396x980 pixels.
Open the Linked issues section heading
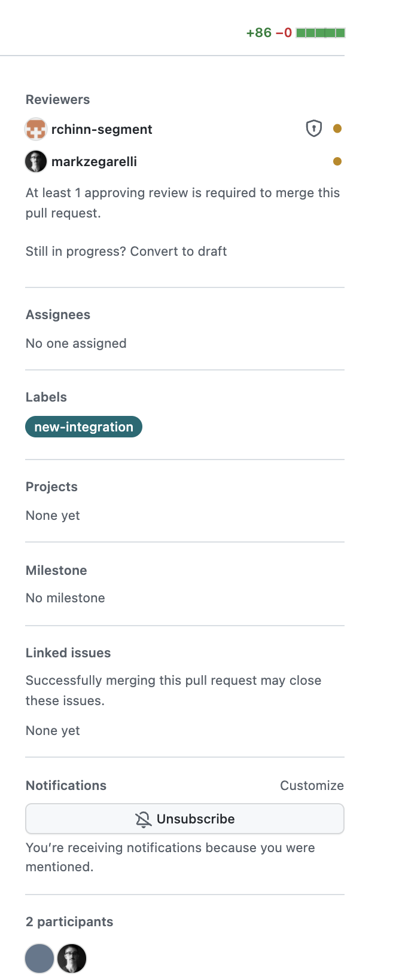[x=68, y=653]
